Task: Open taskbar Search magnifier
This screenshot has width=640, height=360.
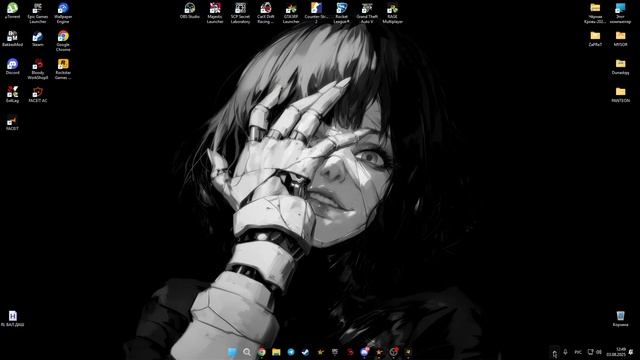Action: point(247,352)
